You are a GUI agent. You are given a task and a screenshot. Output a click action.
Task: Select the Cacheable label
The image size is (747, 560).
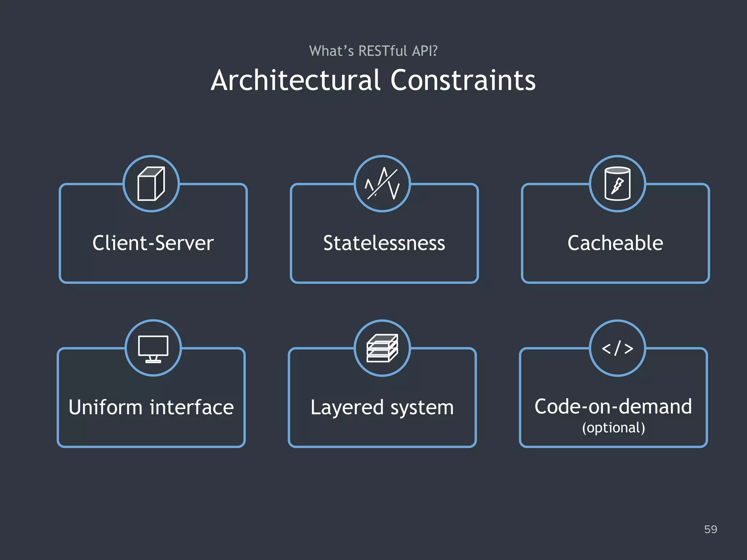tap(615, 243)
